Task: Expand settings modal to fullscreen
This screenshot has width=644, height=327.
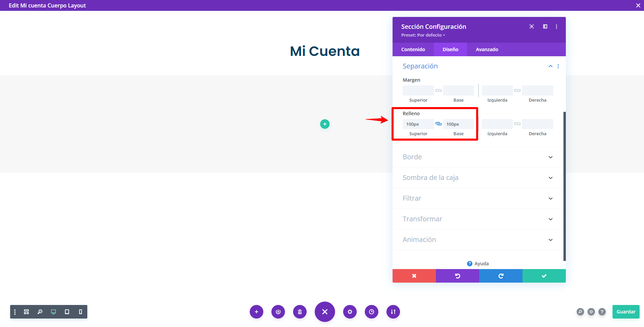Action: point(532,26)
